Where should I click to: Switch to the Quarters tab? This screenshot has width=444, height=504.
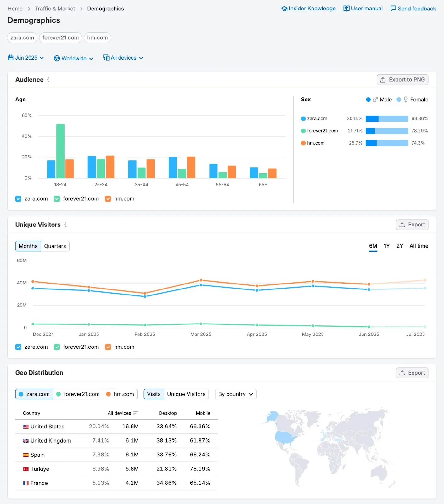[55, 246]
